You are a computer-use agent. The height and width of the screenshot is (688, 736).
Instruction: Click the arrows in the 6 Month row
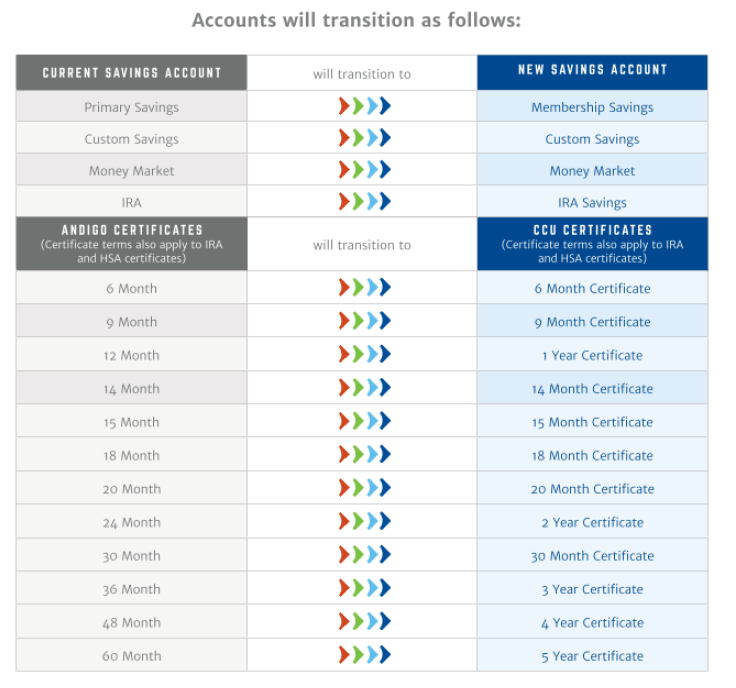365,287
